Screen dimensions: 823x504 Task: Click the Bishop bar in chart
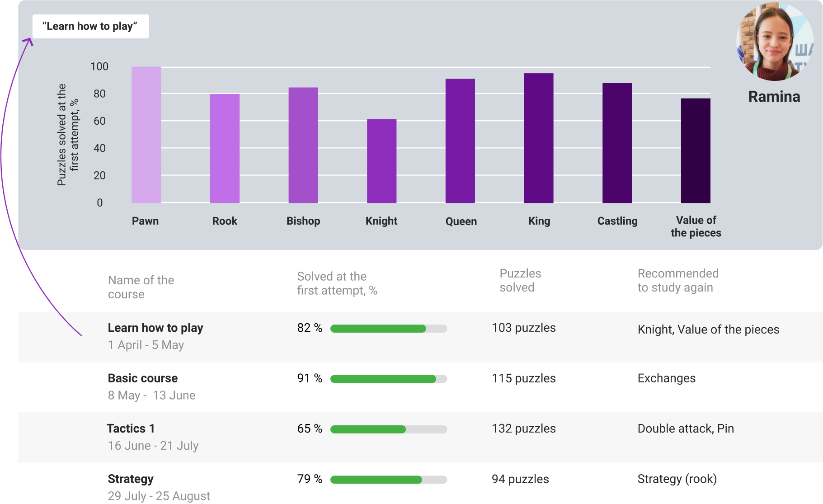[x=303, y=145]
